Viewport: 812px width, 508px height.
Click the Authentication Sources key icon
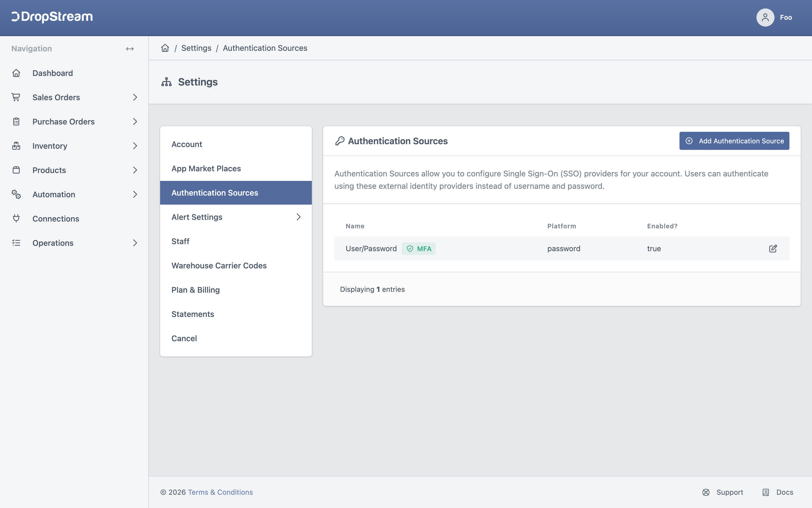(x=340, y=141)
